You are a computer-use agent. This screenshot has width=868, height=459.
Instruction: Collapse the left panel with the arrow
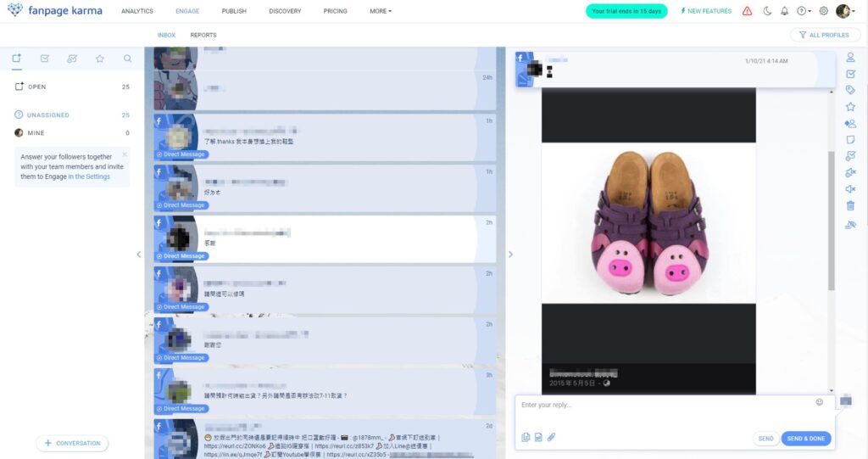click(x=139, y=254)
